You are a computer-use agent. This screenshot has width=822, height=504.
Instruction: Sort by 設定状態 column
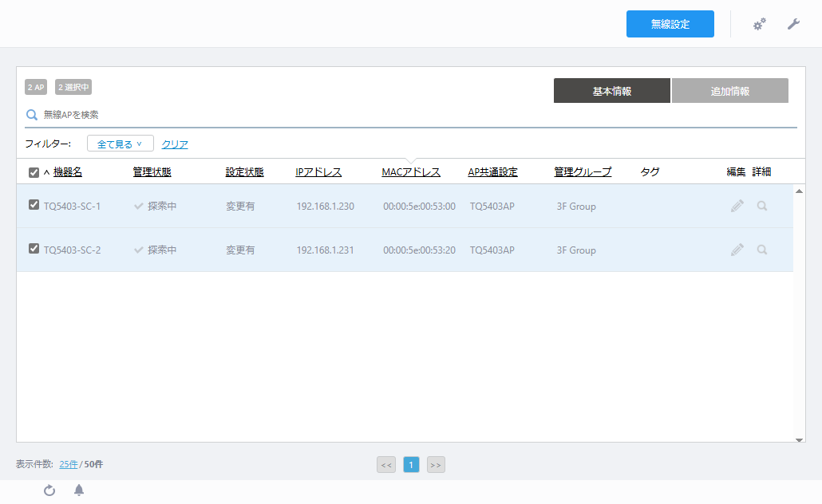[x=244, y=171]
